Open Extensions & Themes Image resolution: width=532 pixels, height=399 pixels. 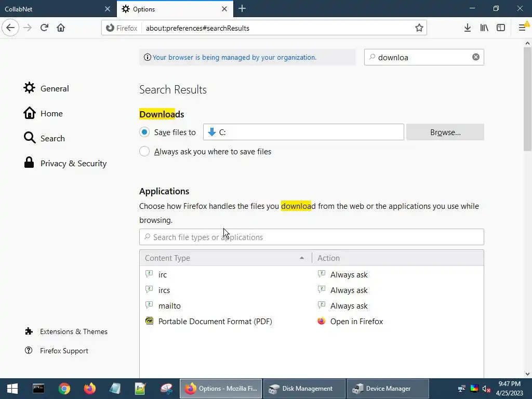[66, 331]
